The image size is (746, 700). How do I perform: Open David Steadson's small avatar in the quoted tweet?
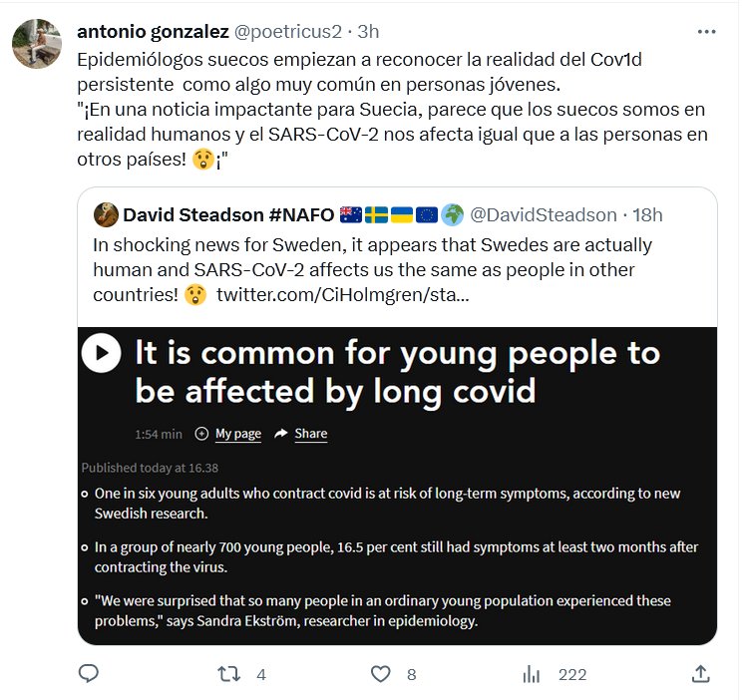point(107,214)
